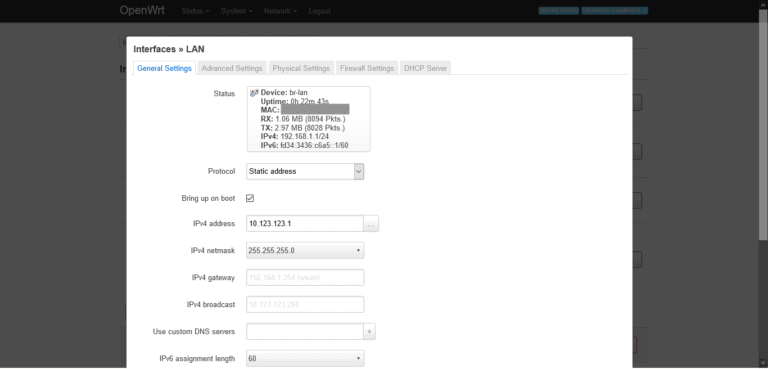Click the Logout link
The width and height of the screenshot is (768, 369).
tap(319, 11)
